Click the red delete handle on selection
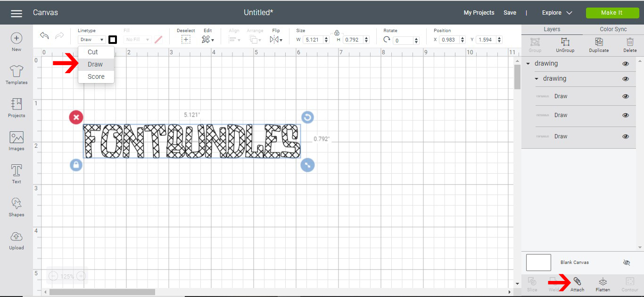The image size is (644, 297). (76, 117)
